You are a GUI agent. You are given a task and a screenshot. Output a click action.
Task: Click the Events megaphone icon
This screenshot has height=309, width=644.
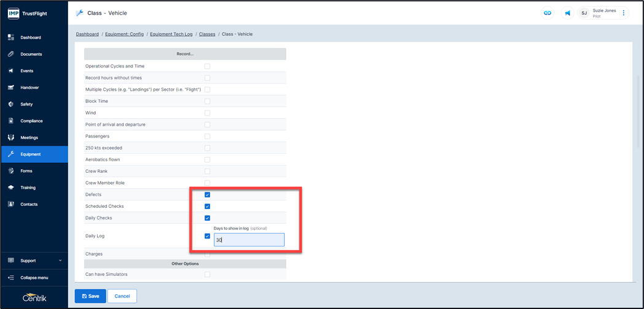point(11,71)
